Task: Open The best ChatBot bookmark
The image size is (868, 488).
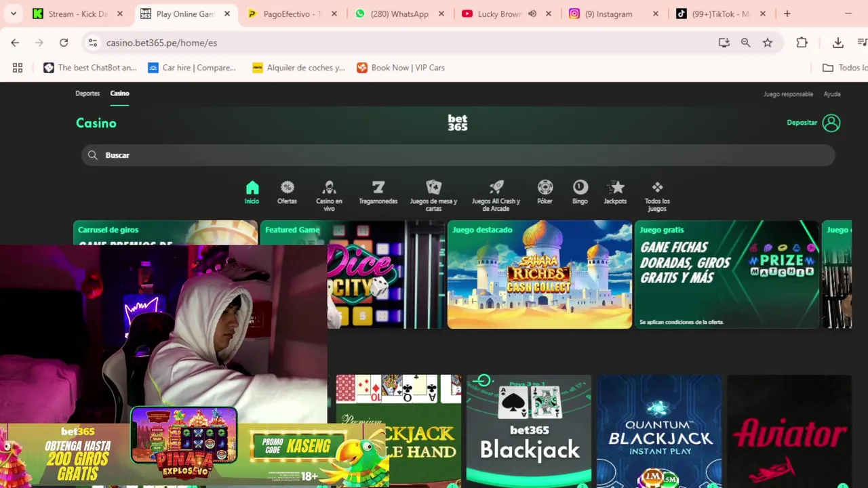Action: (90, 68)
